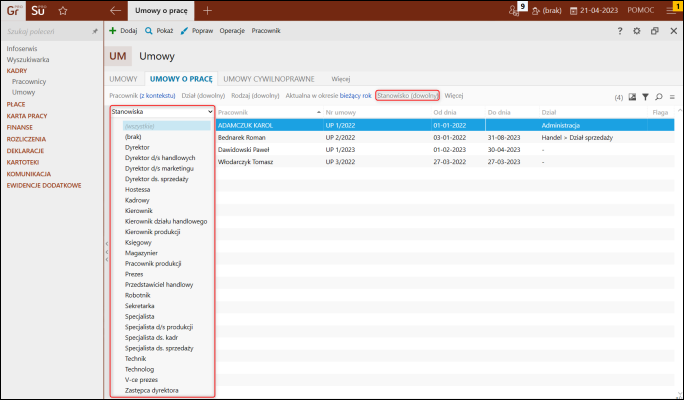Select the UMOWY O PRACĘ tab

[x=181, y=79]
